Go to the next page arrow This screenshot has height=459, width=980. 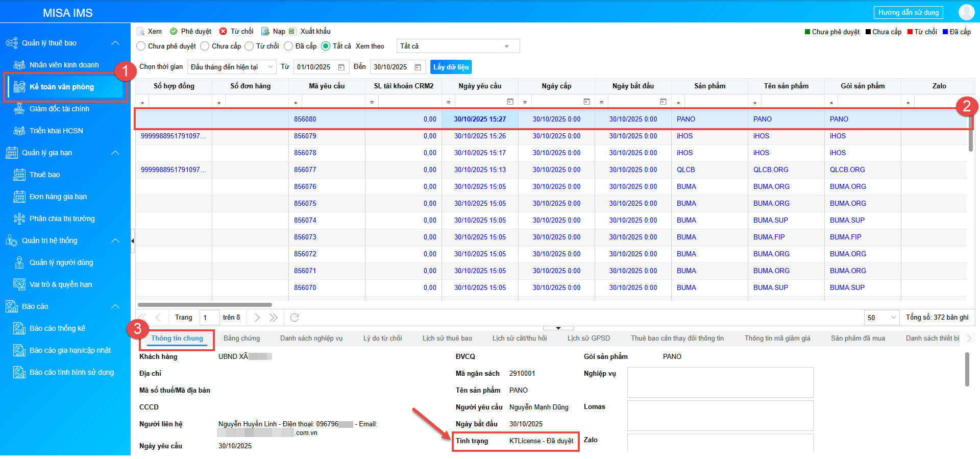click(x=257, y=318)
